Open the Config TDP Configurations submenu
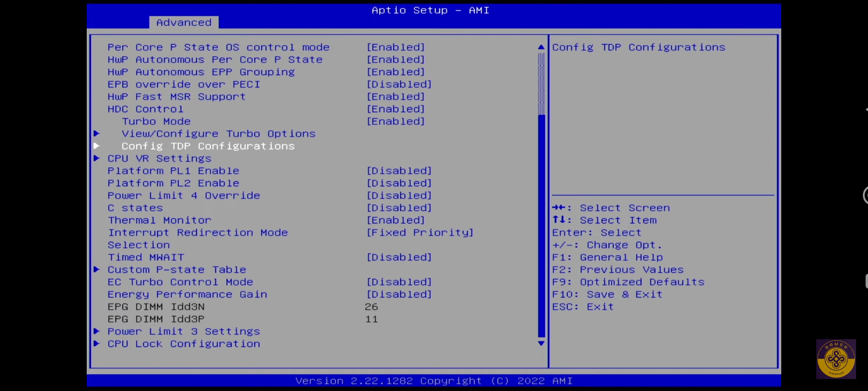This screenshot has width=868, height=391. click(208, 146)
